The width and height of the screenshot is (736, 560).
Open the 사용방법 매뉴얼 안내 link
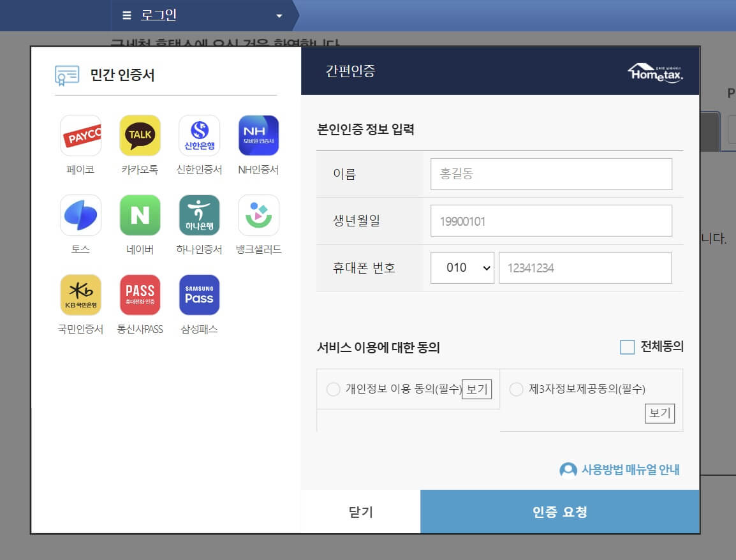pyautogui.click(x=621, y=470)
